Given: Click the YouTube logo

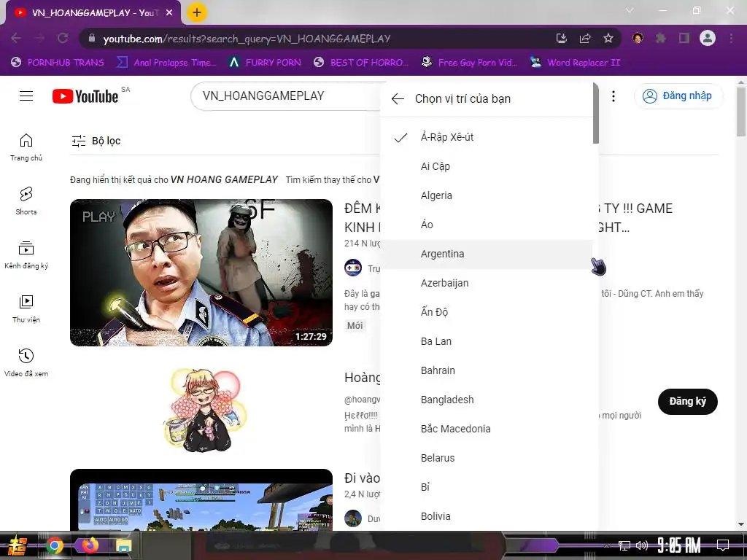Looking at the screenshot, I should [85, 96].
